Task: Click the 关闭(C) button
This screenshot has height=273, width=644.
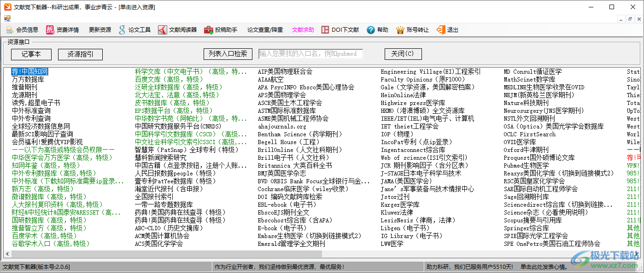Action: (x=403, y=54)
